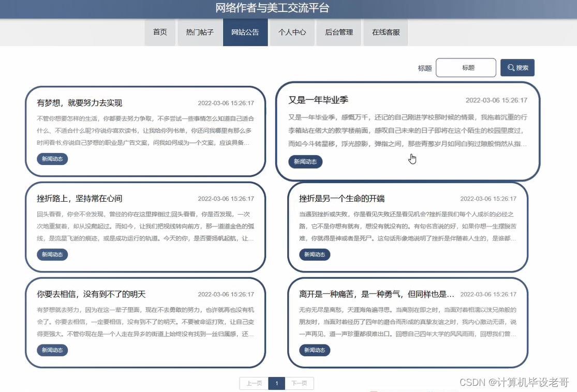Open article 离开是一种痛苦，是一种勇气

pos(377,294)
